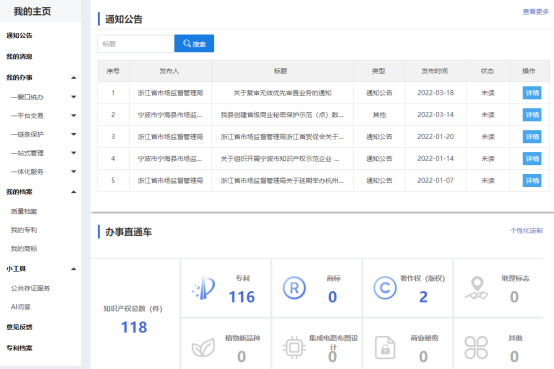Open 详情 for the 2022-01-14 notice
Viewport: 554px width, 369px height.
tap(532, 159)
